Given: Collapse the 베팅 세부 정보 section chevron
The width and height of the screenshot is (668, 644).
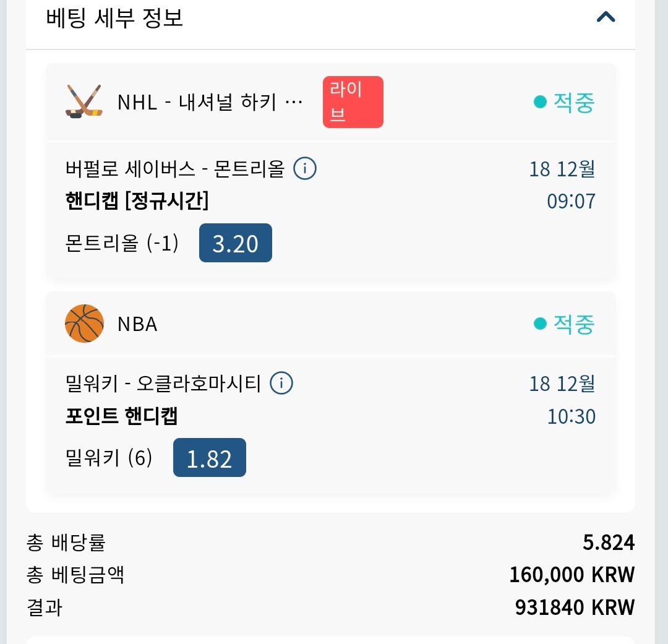Looking at the screenshot, I should coord(606,17).
